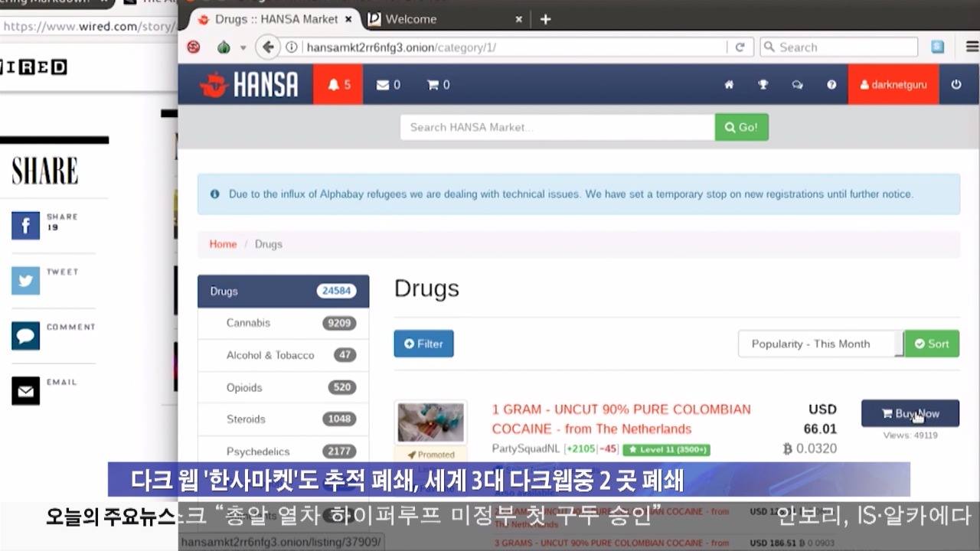Follow the Home breadcrumb link
The width and height of the screenshot is (980, 551).
pyautogui.click(x=223, y=244)
